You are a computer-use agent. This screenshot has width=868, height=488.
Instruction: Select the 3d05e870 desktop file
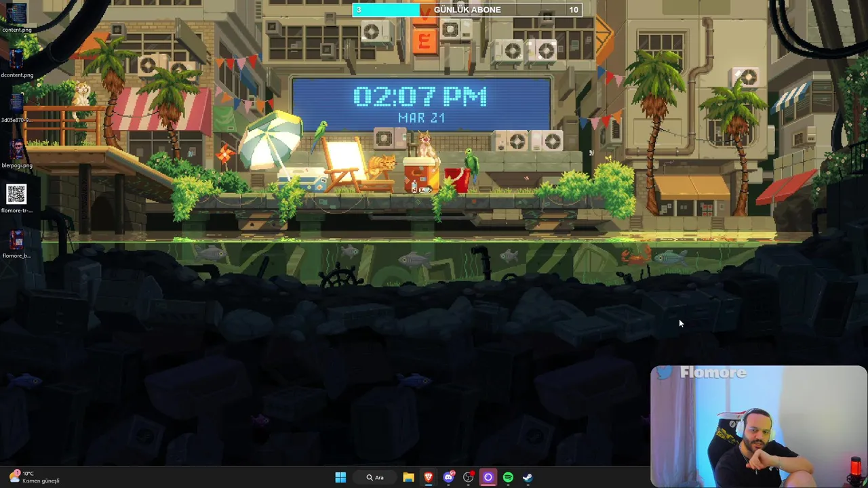click(x=16, y=108)
